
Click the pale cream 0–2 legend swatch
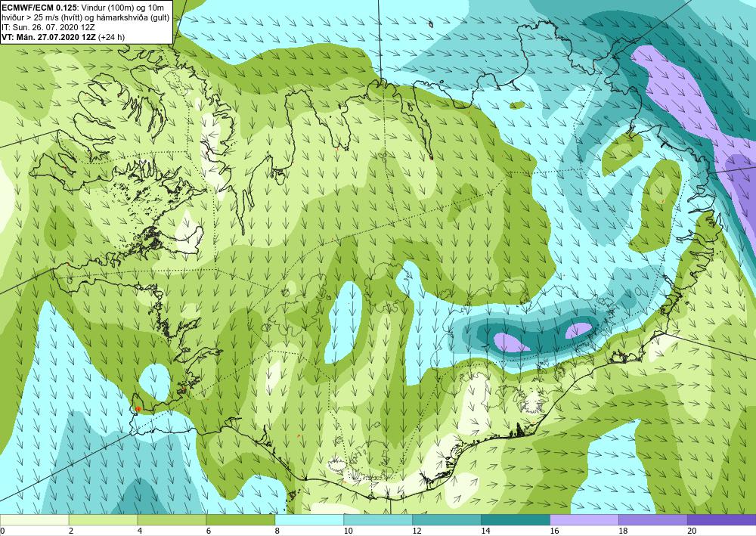tap(34, 519)
